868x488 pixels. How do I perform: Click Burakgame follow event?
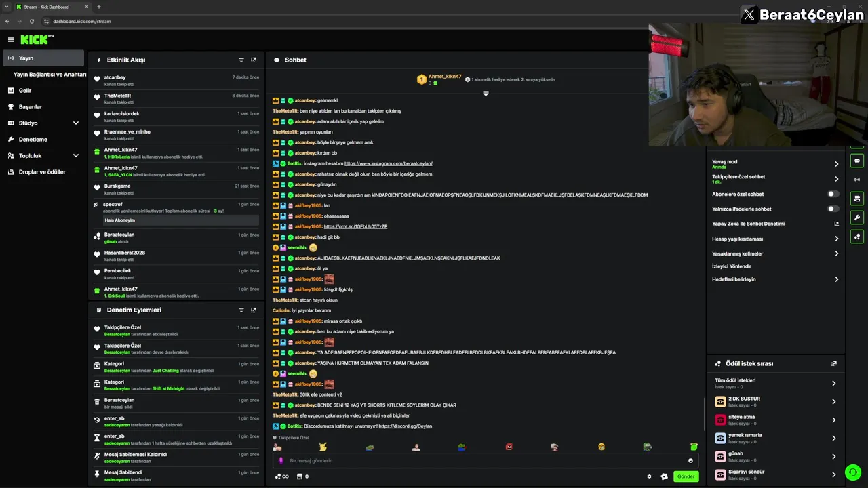176,189
